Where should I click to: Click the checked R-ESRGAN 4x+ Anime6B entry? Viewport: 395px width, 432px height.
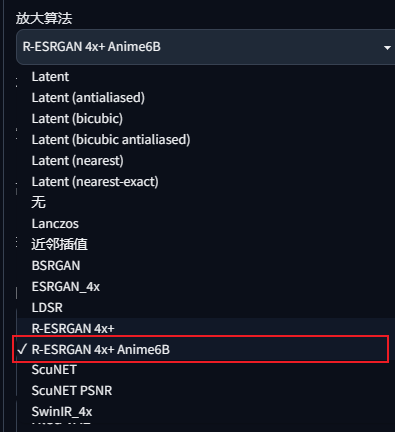click(201, 349)
